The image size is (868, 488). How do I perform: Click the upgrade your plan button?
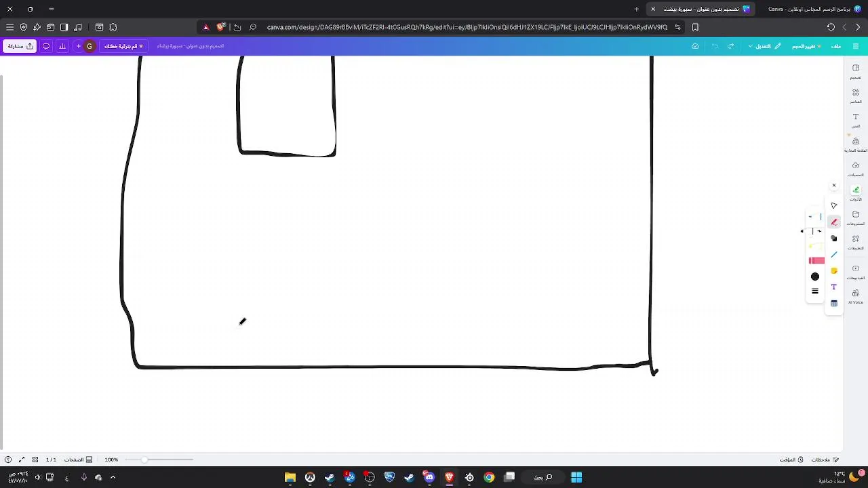click(124, 46)
